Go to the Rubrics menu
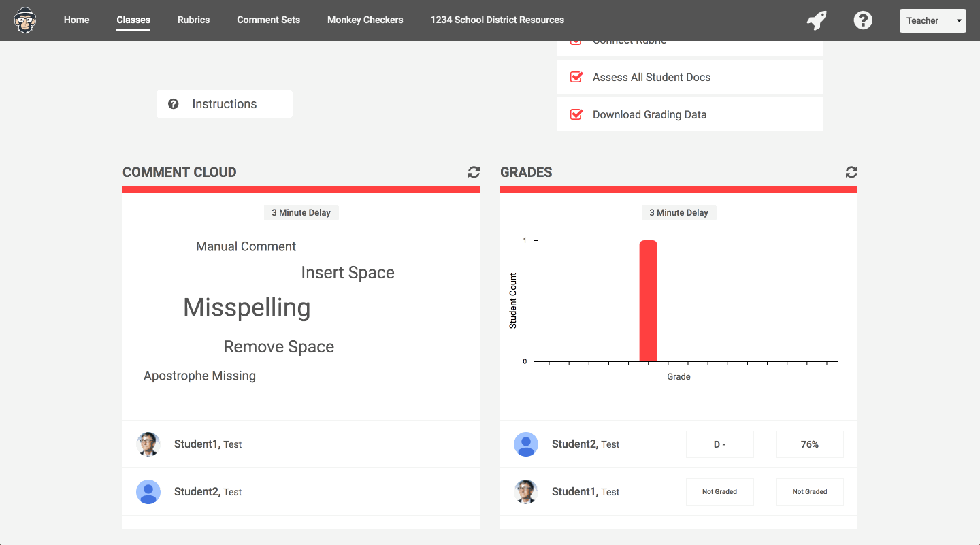980x545 pixels. pos(193,20)
